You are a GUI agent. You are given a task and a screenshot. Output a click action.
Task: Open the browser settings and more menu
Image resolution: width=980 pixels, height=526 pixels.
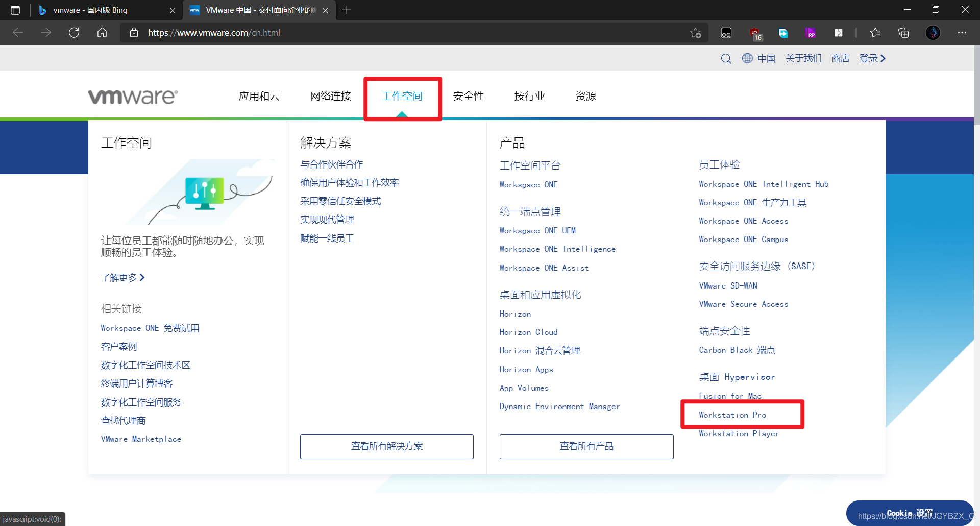point(962,33)
